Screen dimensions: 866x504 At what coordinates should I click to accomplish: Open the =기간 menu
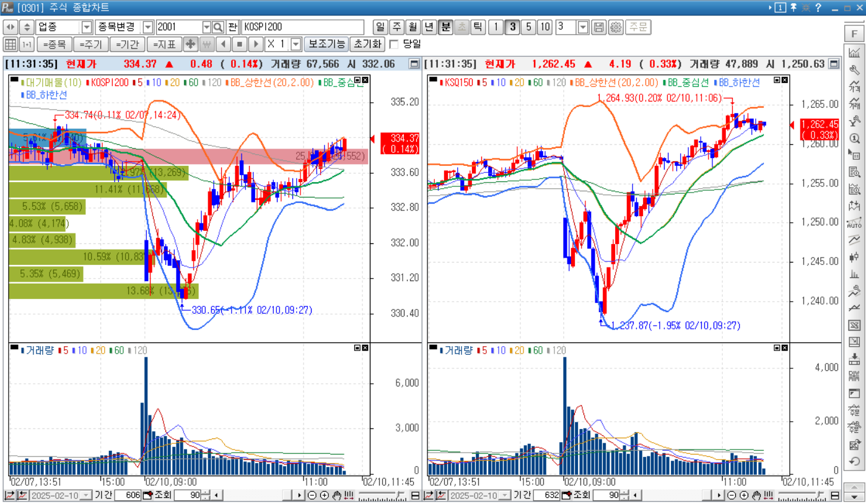128,45
